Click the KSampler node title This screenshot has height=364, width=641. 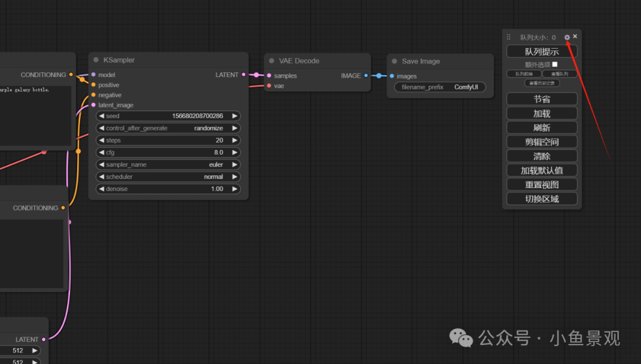pyautogui.click(x=119, y=60)
